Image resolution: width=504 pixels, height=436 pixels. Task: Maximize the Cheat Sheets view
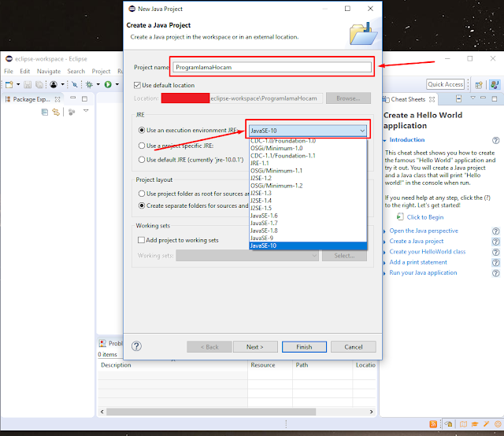click(x=495, y=98)
